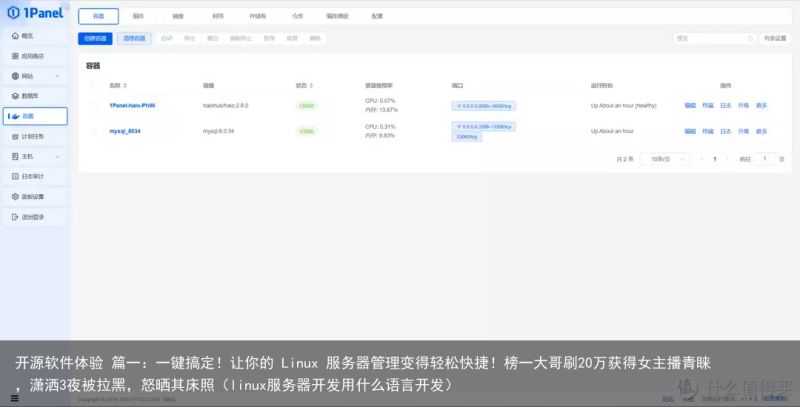Click 编辑 for the mysql_8034 row
The image size is (800, 407).
point(690,132)
